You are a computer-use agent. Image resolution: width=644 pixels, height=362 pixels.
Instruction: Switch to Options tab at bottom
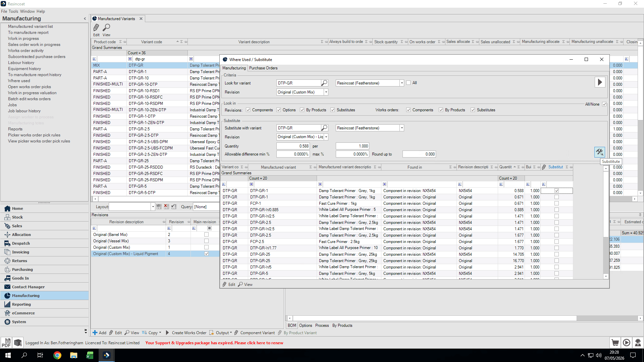(306, 325)
